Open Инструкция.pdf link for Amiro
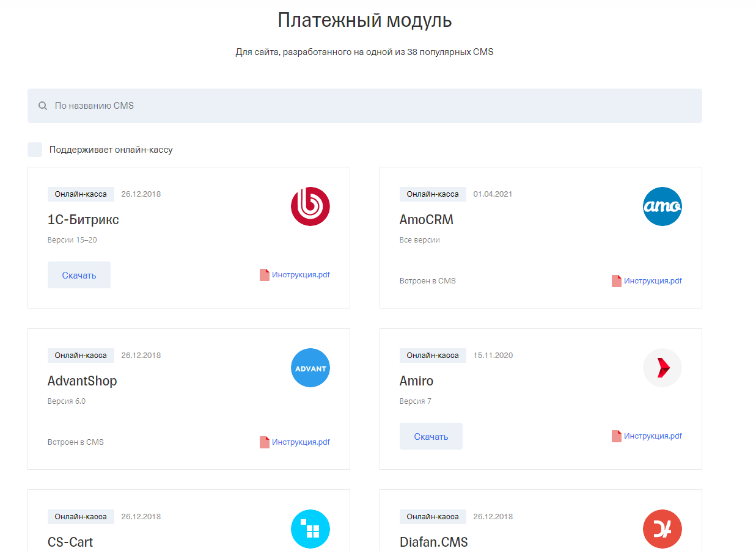756x551 pixels. [652, 436]
